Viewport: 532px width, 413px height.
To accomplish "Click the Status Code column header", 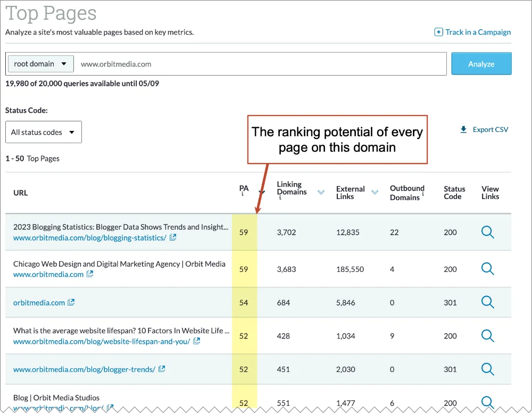I will 454,193.
